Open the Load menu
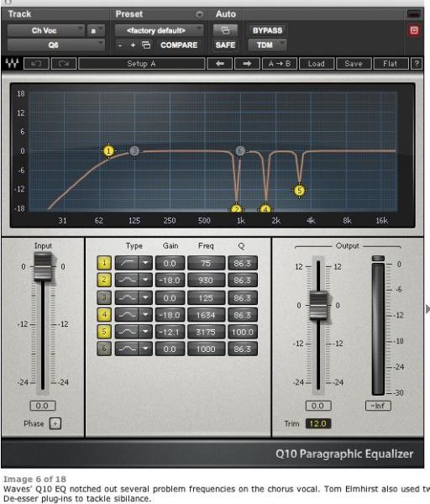430x504 pixels. [317, 64]
